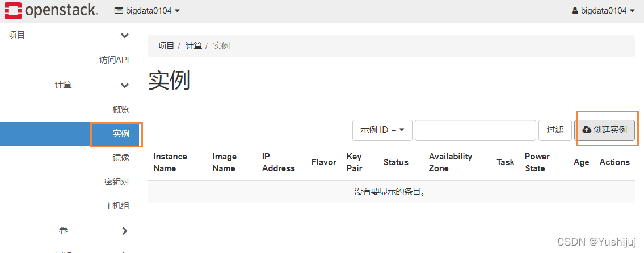Click the 项目 breadcrumb
The image size is (644, 253).
pos(166,45)
